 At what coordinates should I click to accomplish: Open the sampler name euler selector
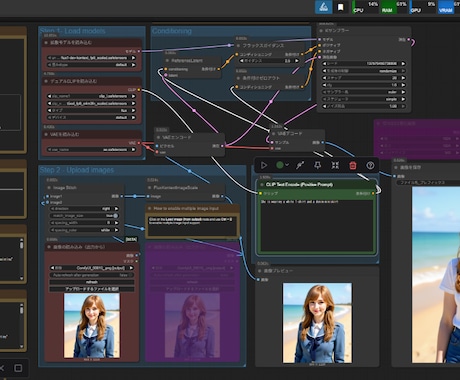click(364, 92)
